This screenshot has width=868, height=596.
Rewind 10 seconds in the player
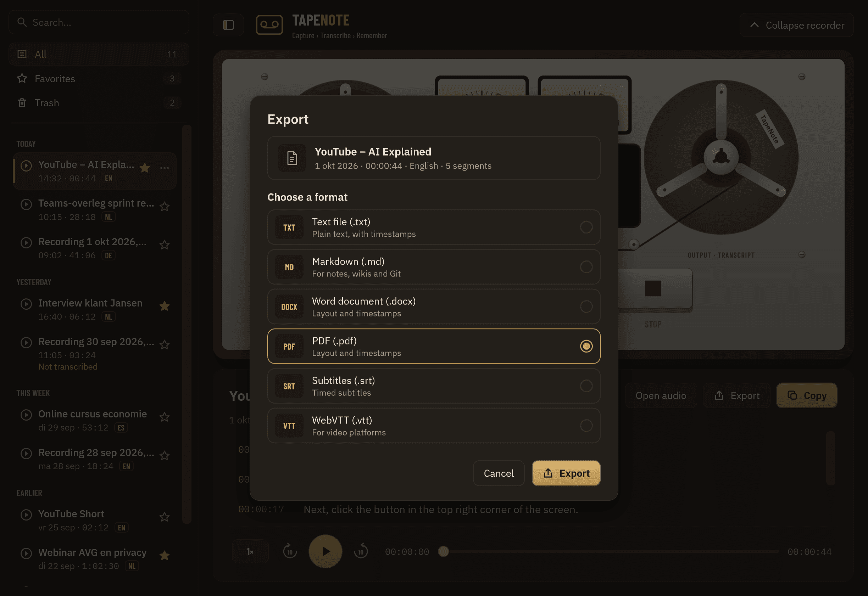(290, 551)
